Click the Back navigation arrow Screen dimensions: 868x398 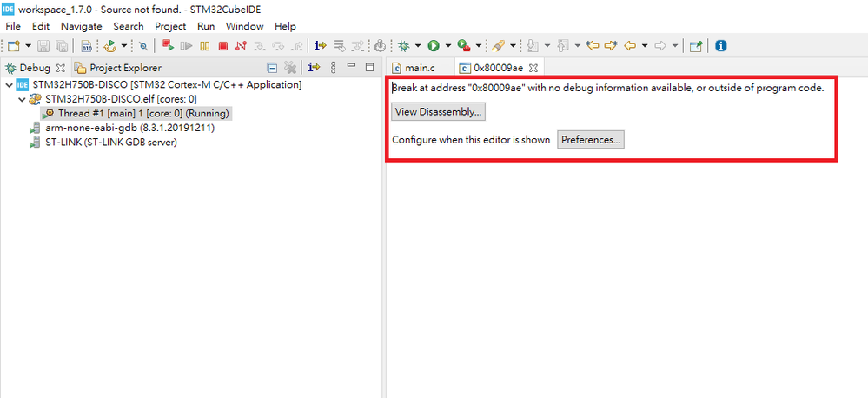click(630, 46)
